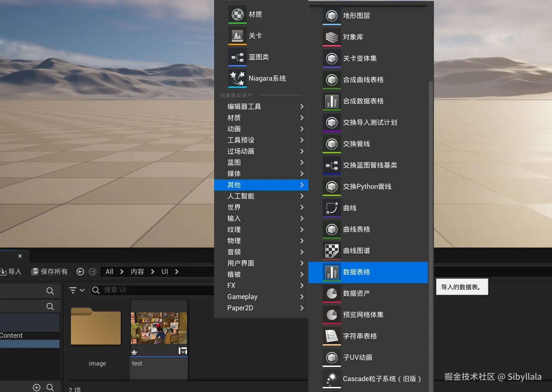Go forward with the right arrow history button
This screenshot has height=392, width=552.
pyautogui.click(x=93, y=272)
